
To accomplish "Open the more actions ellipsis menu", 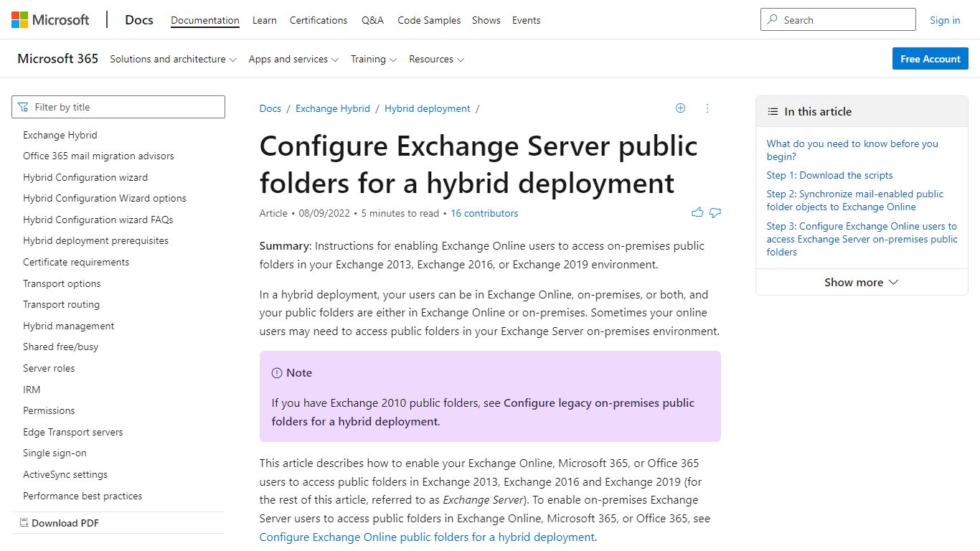I will click(707, 108).
